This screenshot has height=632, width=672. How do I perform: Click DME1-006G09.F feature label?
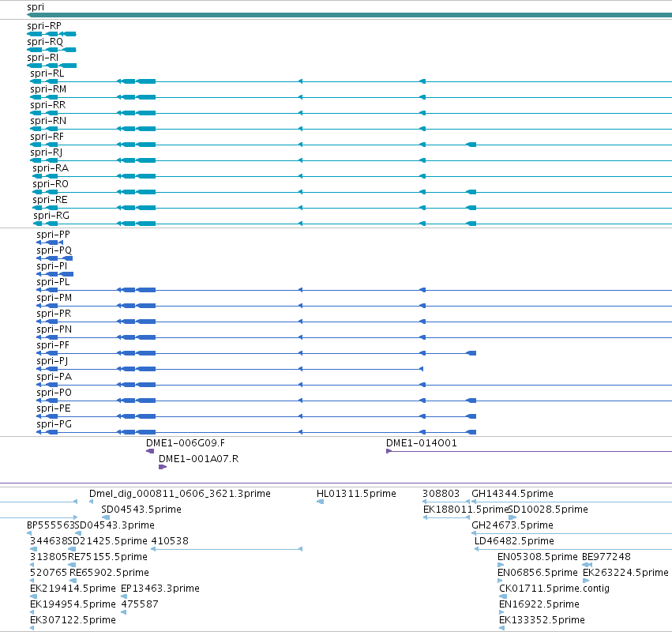tap(185, 443)
